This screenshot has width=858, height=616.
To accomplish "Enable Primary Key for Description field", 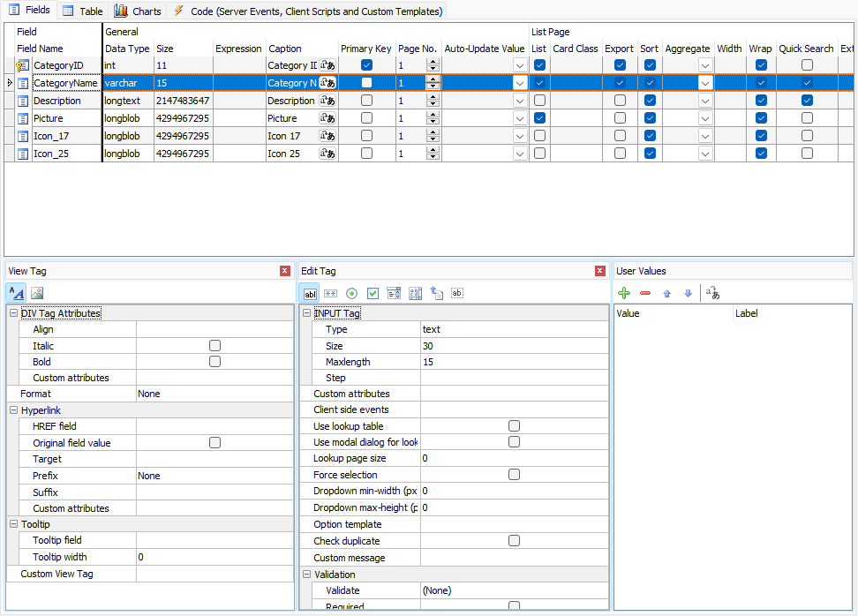I will click(366, 101).
